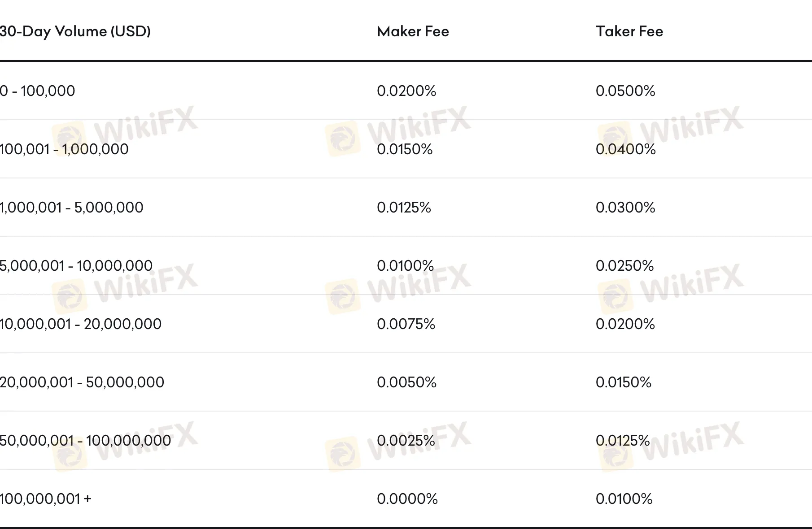The height and width of the screenshot is (529, 812).
Task: Click the 0.0400% taker fee value
Action: (x=625, y=149)
